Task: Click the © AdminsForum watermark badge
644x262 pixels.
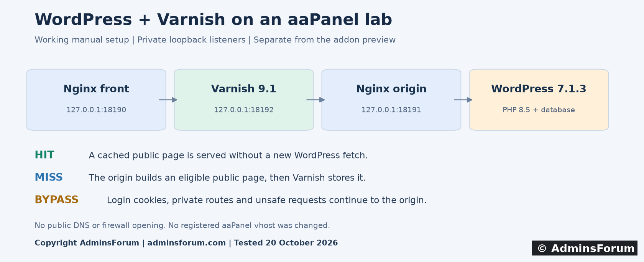Action: pos(585,248)
